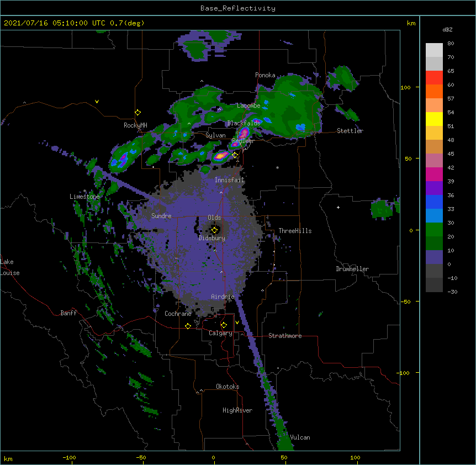This screenshot has height=465, width=476.
Task: Click the Olds label
Action: (214, 218)
